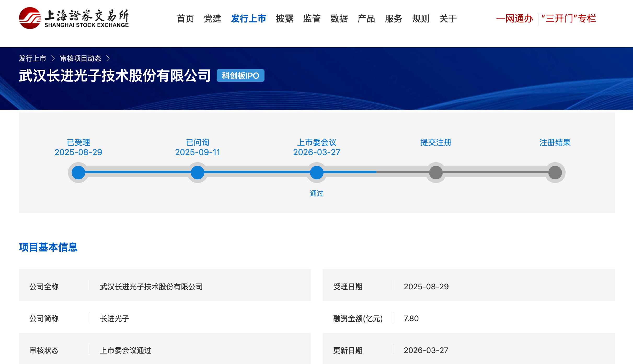Click the 一网通办 red link
The image size is (633, 364).
tap(514, 19)
